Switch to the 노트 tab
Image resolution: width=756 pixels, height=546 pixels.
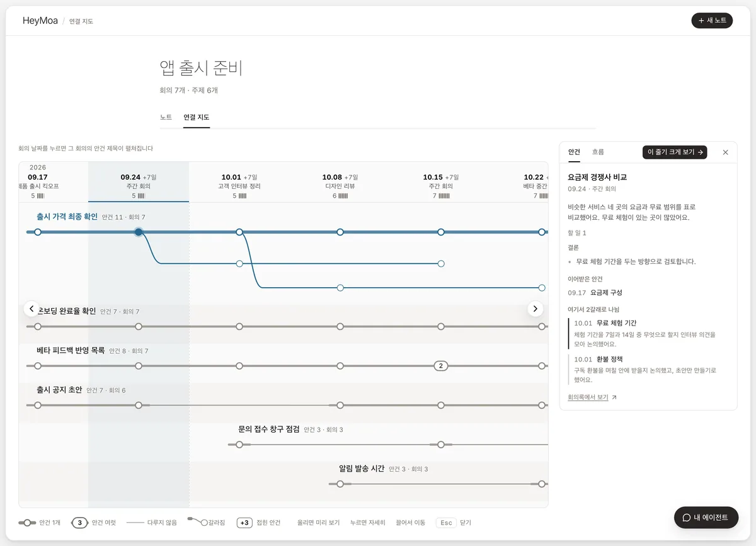(166, 117)
